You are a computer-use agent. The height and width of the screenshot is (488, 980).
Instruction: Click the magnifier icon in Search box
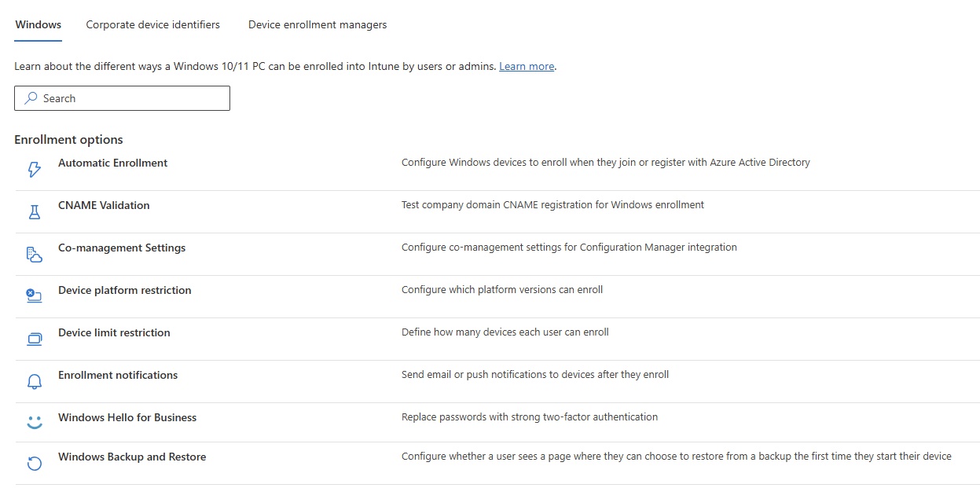coord(31,98)
